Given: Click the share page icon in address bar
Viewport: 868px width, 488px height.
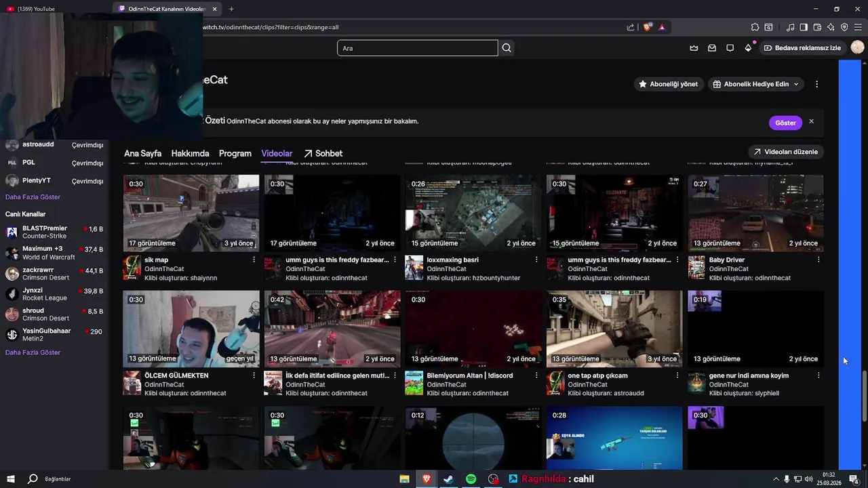Looking at the screenshot, I should (x=631, y=27).
